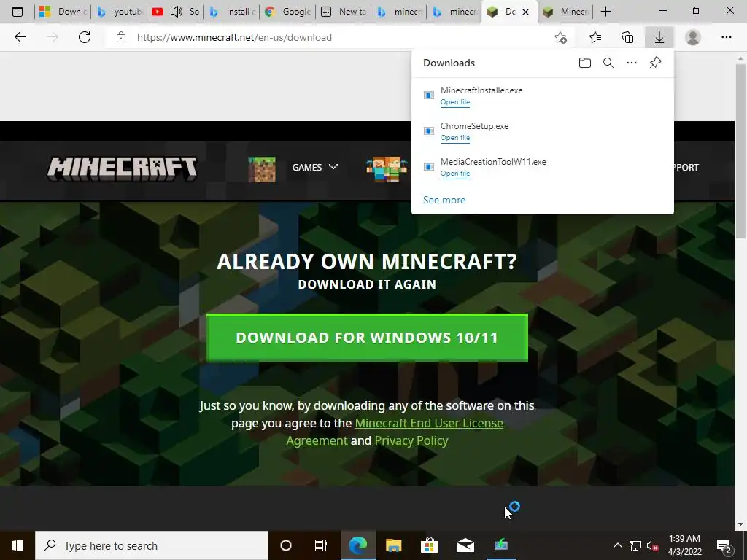
Task: Open a new browser tab
Action: (606, 12)
